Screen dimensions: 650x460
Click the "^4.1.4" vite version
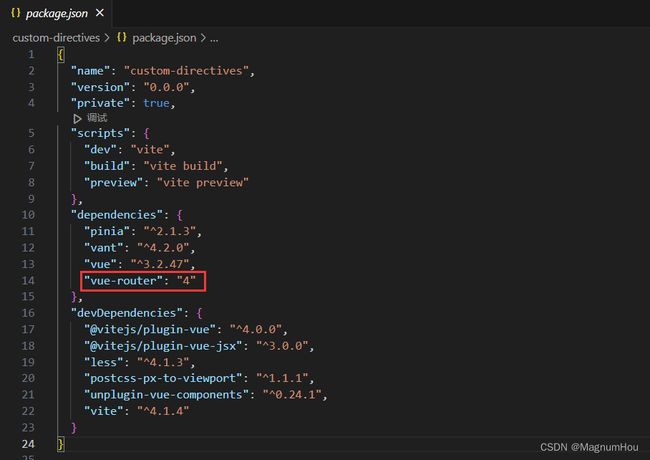163,412
